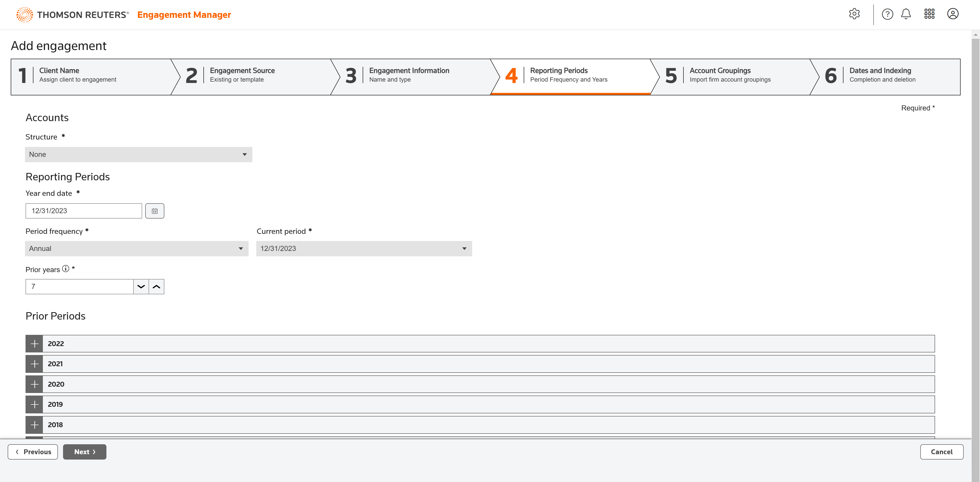Click the Cancel button
The image size is (980, 482).
click(941, 452)
